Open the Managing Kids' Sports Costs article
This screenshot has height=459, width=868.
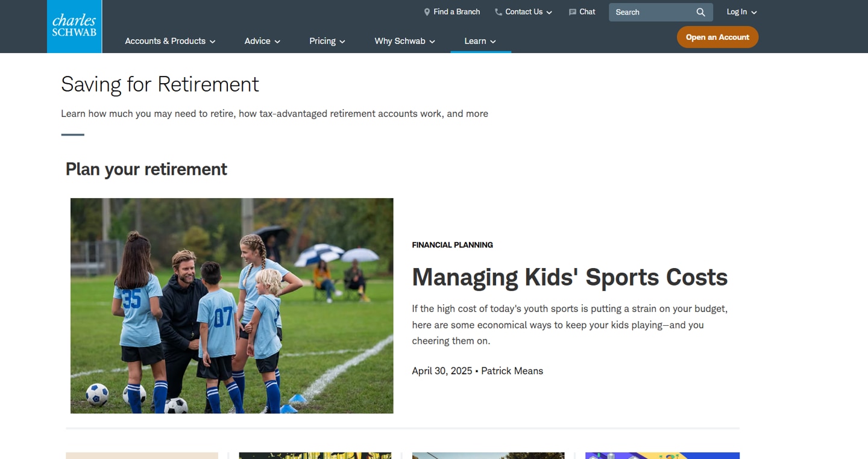pos(570,277)
